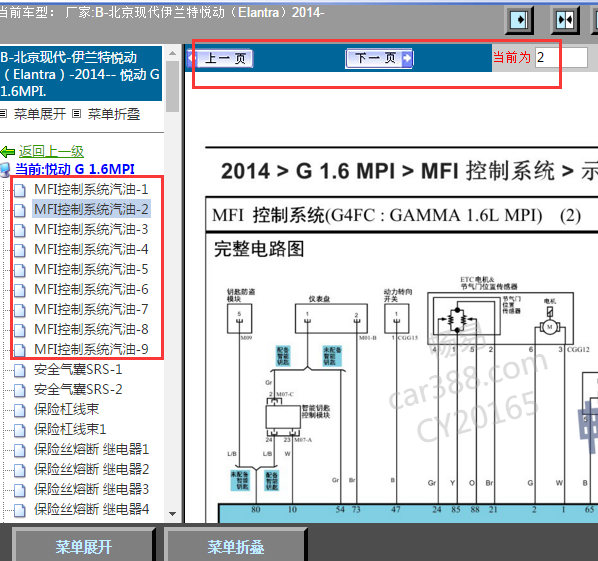Click the computer icon beside 当前:悦动 G 1.6MPI
This screenshot has height=561, width=598.
pyautogui.click(x=5, y=170)
